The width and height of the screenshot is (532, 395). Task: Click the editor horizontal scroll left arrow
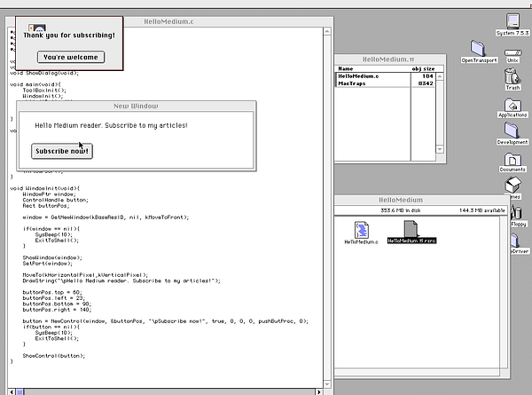pyautogui.click(x=12, y=392)
